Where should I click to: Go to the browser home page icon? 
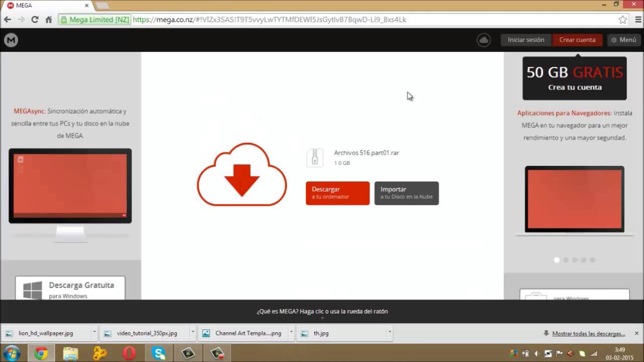point(48,20)
